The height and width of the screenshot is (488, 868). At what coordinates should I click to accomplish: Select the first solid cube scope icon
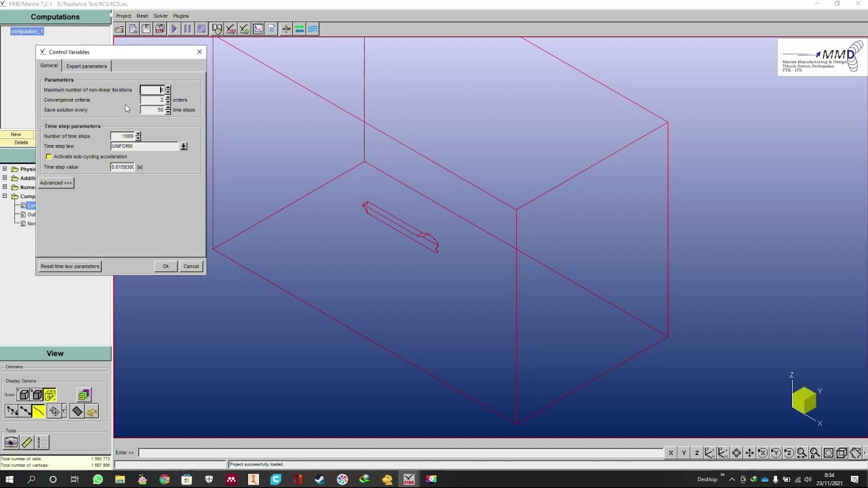(x=23, y=394)
